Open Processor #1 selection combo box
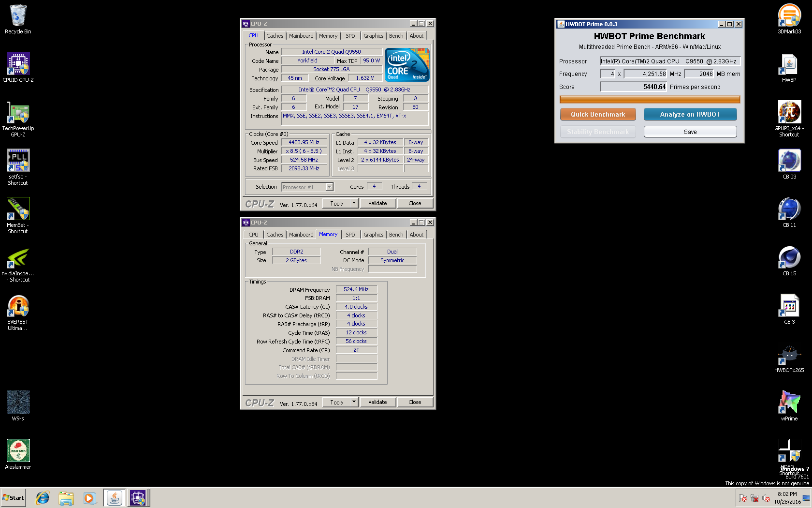 pyautogui.click(x=307, y=187)
